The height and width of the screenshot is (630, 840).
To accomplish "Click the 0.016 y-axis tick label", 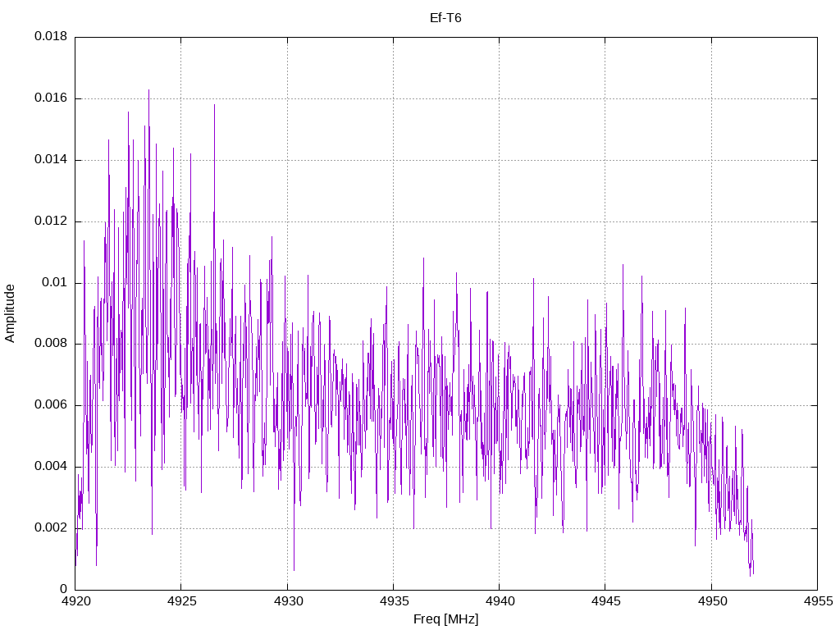I will click(51, 98).
